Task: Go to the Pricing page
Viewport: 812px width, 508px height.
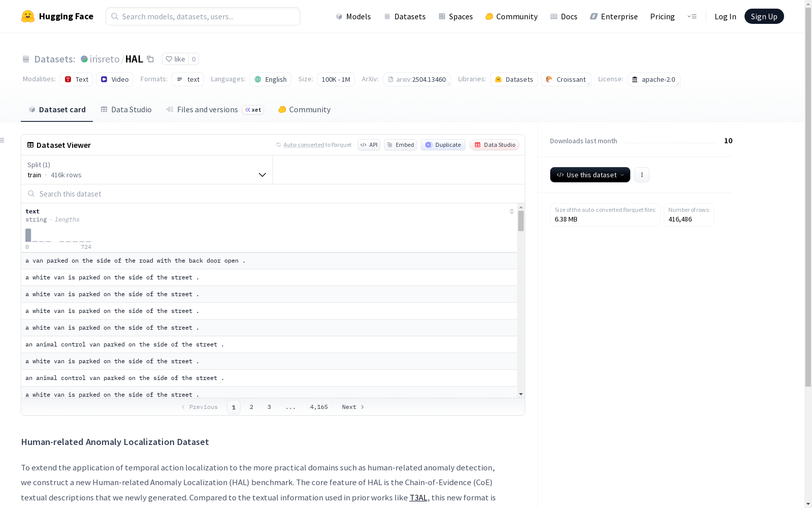Action: pos(662,16)
